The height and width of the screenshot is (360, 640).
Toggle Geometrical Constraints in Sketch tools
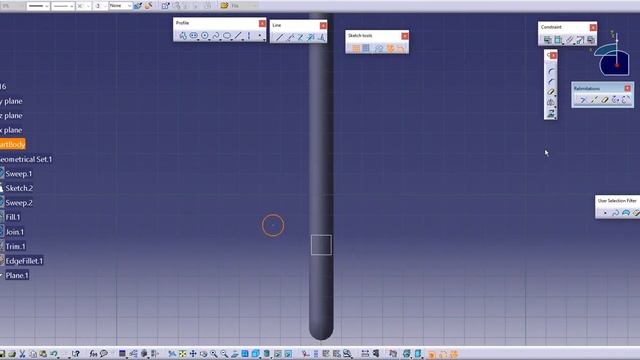tap(391, 48)
